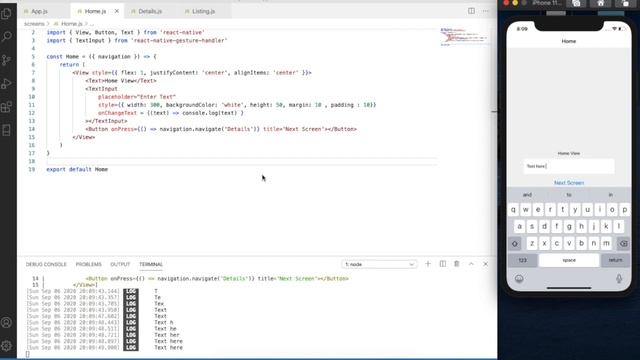640x360 pixels.
Task: Switch to the Details.js tab
Action: 150,11
